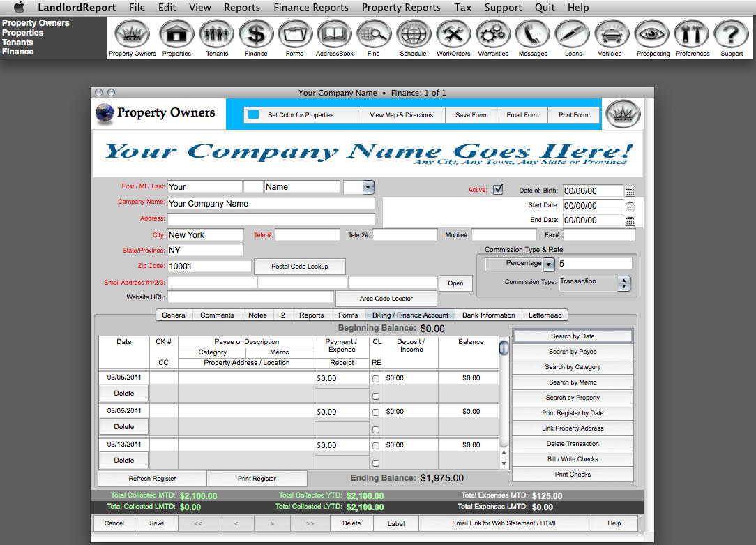Click Refresh Register button
756x545 pixels.
152,479
